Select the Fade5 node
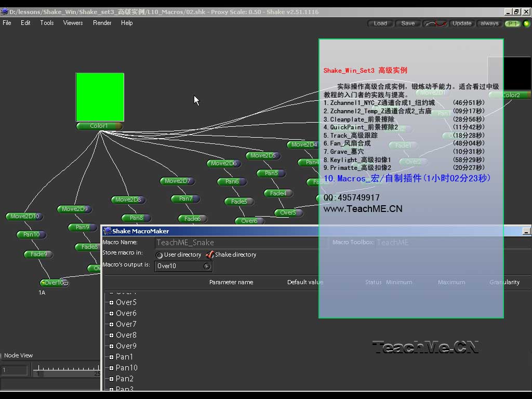Viewport: 532px width, 399px height. [x=239, y=202]
